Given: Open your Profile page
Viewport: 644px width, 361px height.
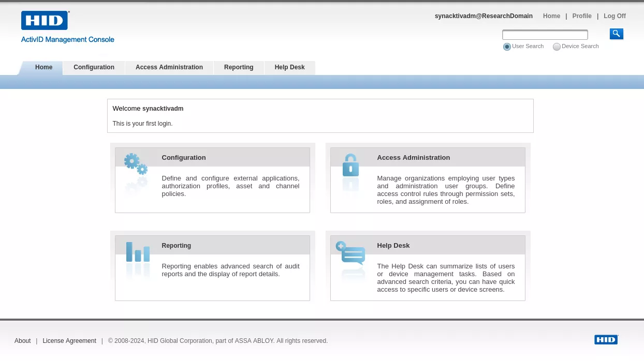Looking at the screenshot, I should (582, 16).
